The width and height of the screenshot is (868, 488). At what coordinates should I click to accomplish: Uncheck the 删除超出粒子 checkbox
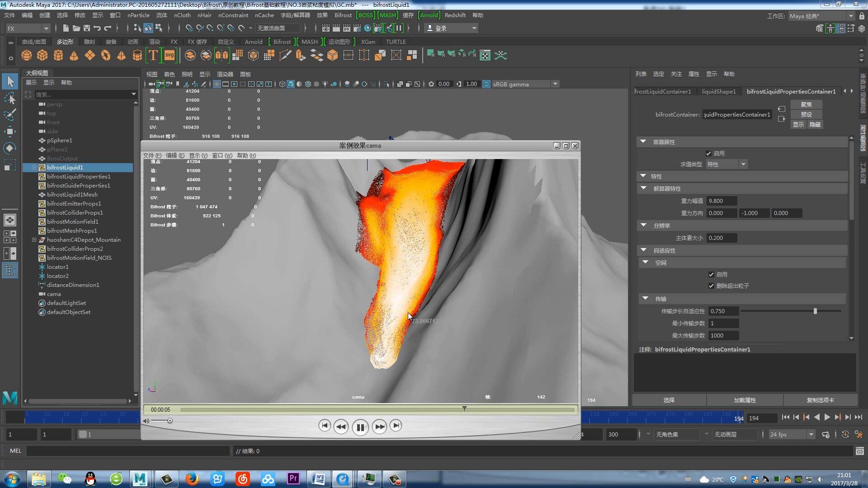[x=711, y=286]
